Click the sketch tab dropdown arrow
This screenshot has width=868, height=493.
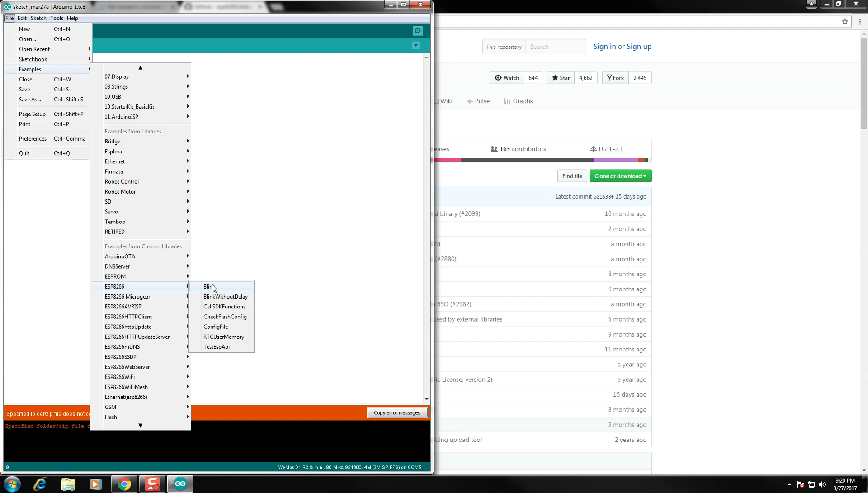click(415, 46)
